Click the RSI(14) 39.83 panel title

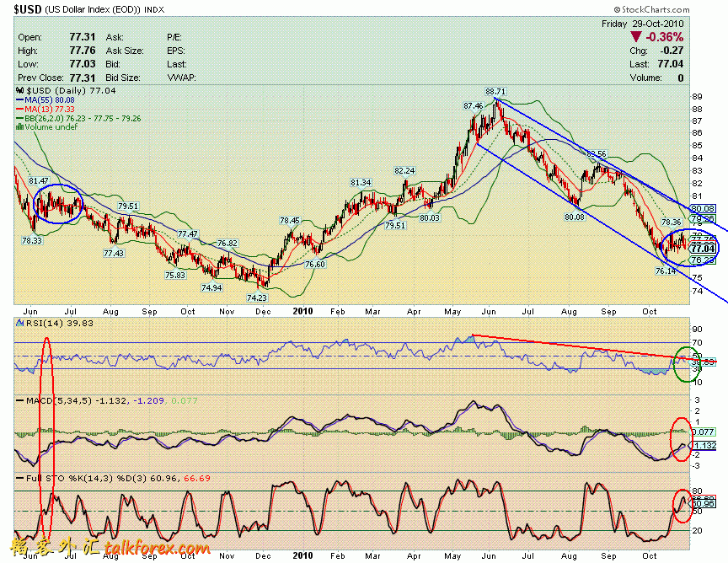(x=60, y=323)
